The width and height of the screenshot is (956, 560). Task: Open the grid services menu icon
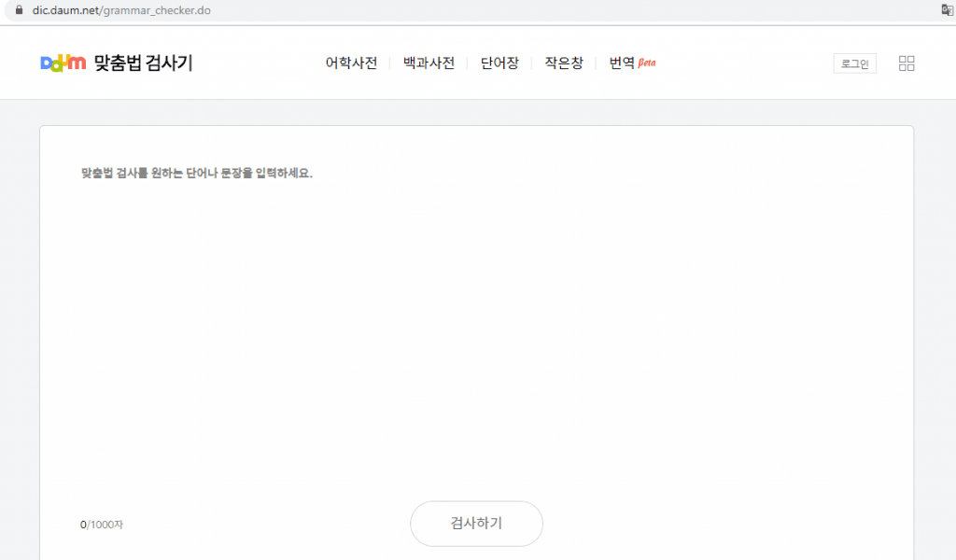tap(906, 63)
